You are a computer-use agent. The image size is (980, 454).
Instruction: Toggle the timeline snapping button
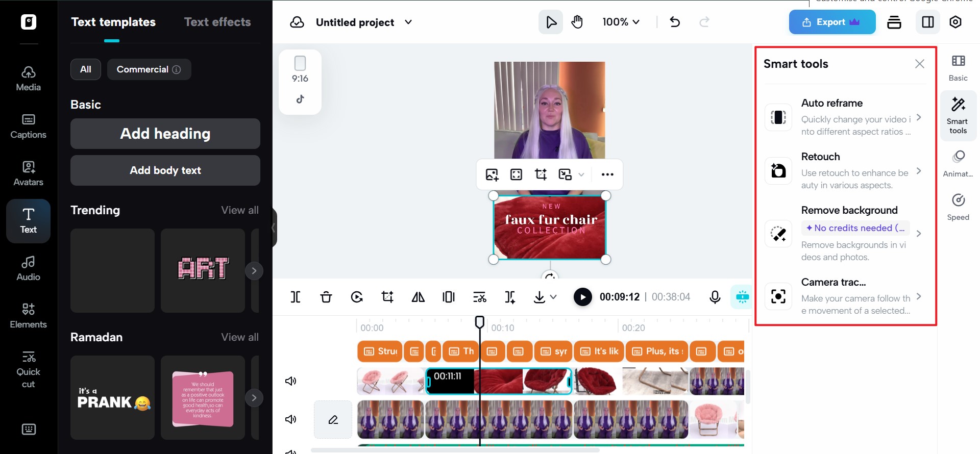point(742,297)
